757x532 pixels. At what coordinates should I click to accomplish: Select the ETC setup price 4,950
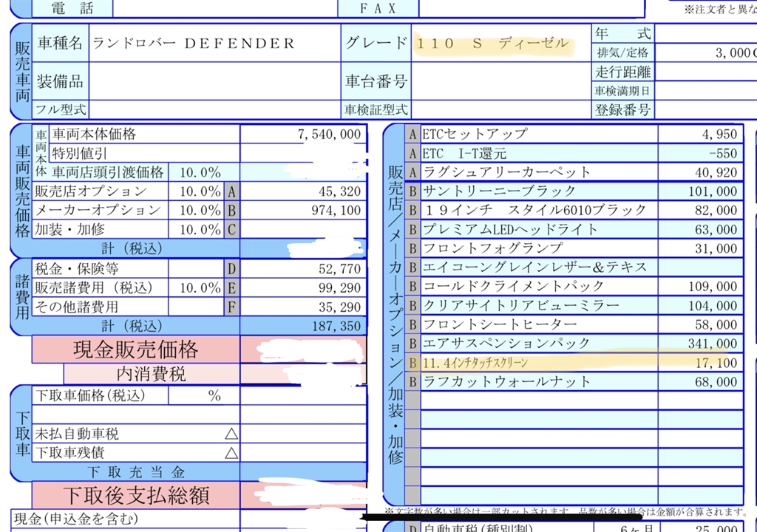click(x=719, y=134)
